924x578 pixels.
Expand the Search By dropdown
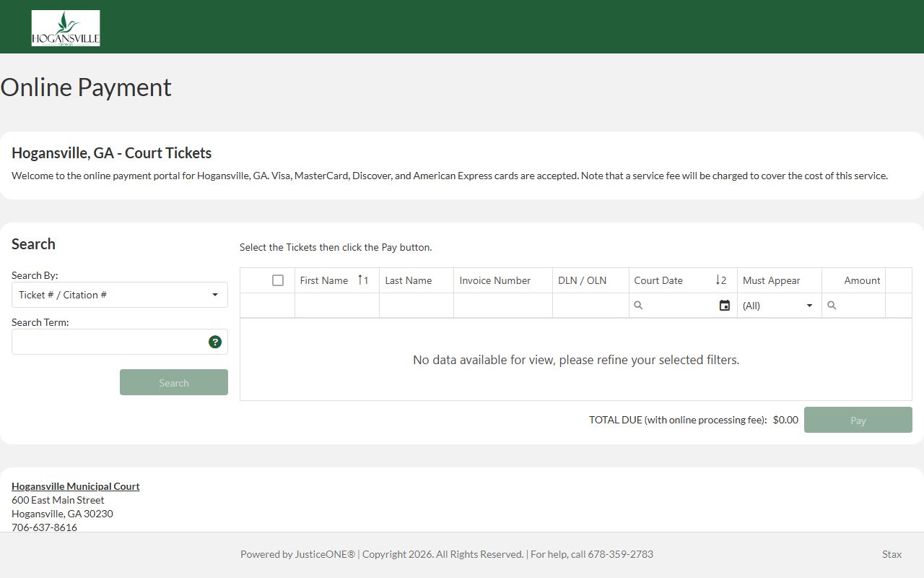(x=120, y=295)
